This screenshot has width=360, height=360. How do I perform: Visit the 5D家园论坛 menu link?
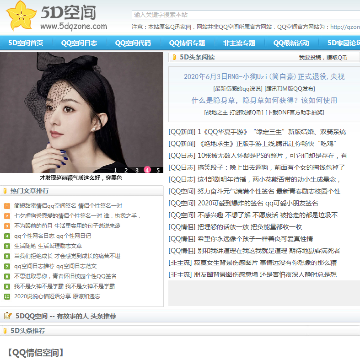[343, 43]
